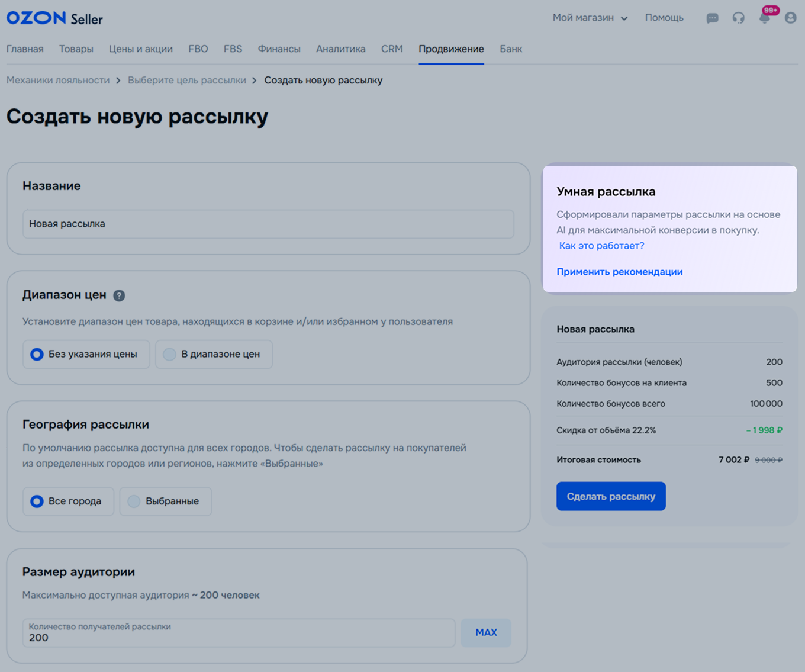This screenshot has width=805, height=672.
Task: Open the chat messages icon
Action: click(x=713, y=18)
